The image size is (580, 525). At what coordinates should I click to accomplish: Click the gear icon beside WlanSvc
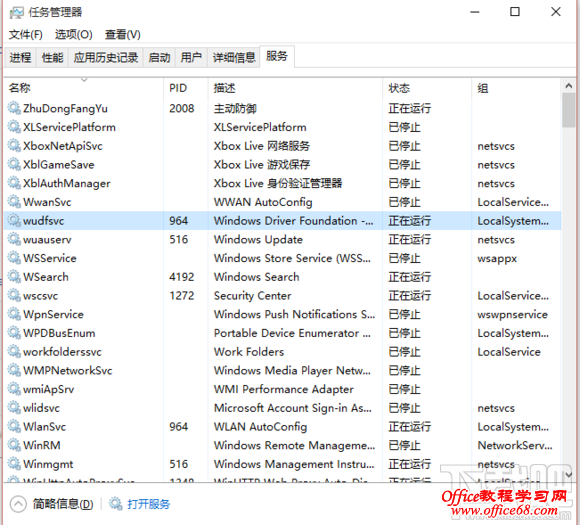pos(14,427)
